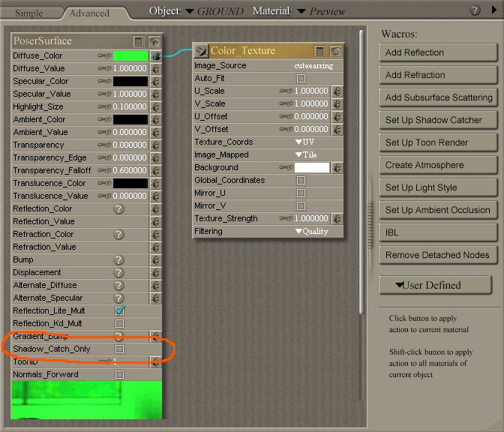Click Add Subsurface Scattering button
The width and height of the screenshot is (504, 432).
[438, 97]
